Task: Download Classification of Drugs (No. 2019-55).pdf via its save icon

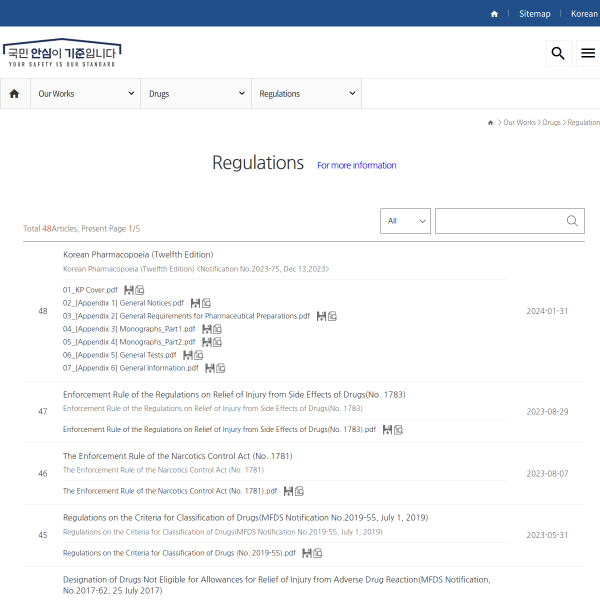Action: (307, 553)
